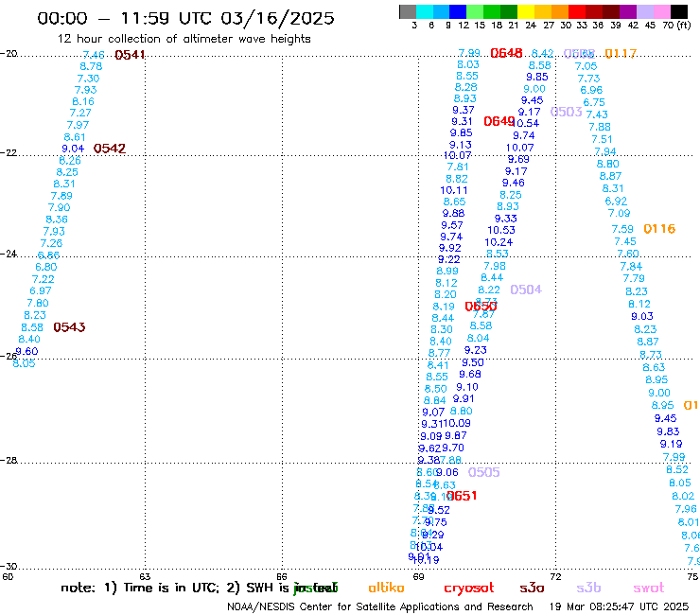
Task: Click the orange 0116 time marker
Action: pyautogui.click(x=659, y=229)
